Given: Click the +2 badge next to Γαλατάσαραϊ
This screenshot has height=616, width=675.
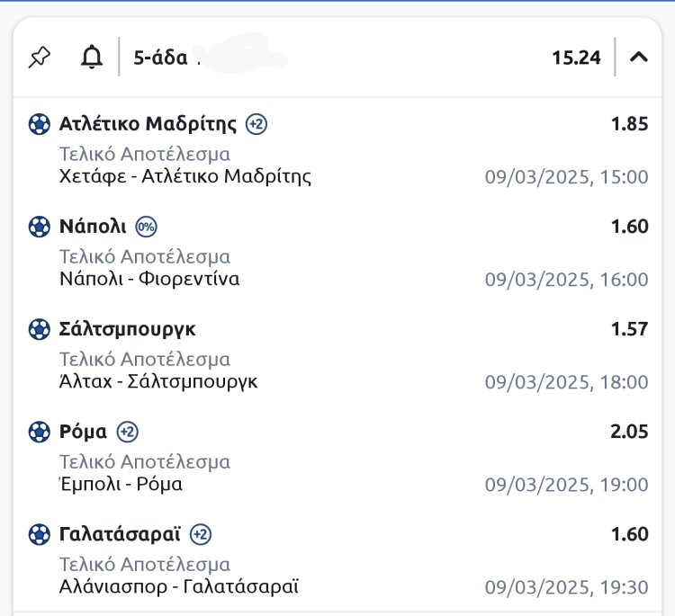Looking at the screenshot, I should [201, 534].
